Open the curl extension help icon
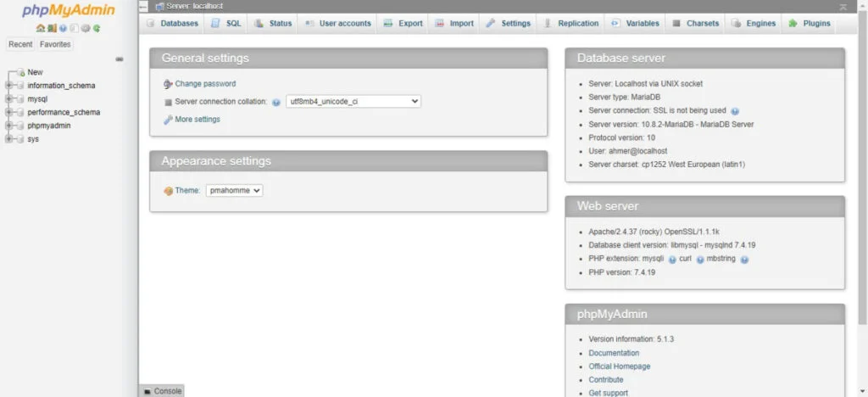The height and width of the screenshot is (397, 868). 699,259
